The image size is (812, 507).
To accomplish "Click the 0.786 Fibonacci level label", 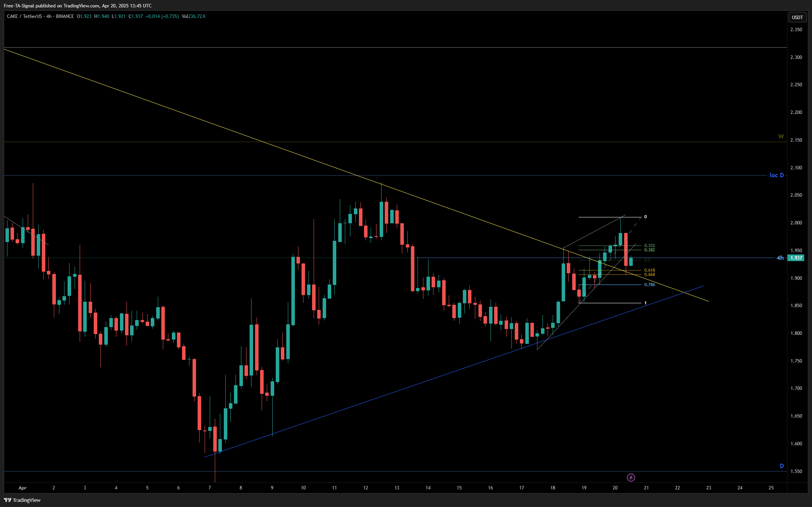I will (x=650, y=285).
